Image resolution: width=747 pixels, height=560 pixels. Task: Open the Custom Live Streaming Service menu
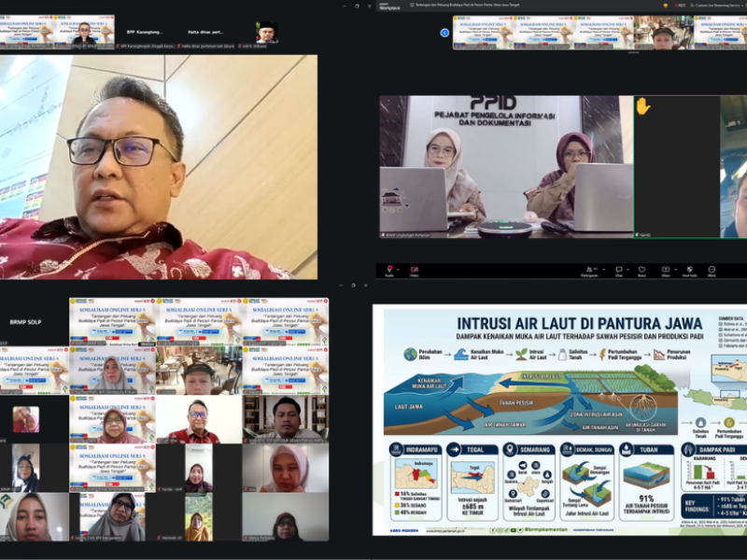coord(717,6)
